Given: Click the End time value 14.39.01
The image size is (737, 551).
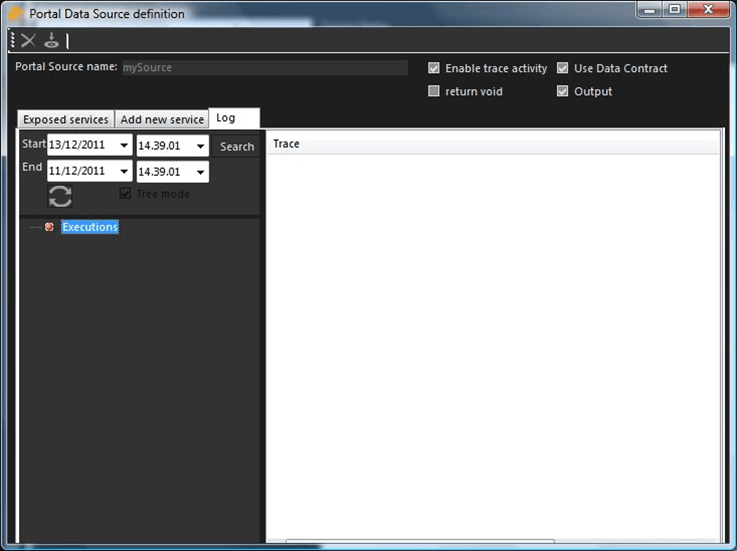Looking at the screenshot, I should coord(159,172).
